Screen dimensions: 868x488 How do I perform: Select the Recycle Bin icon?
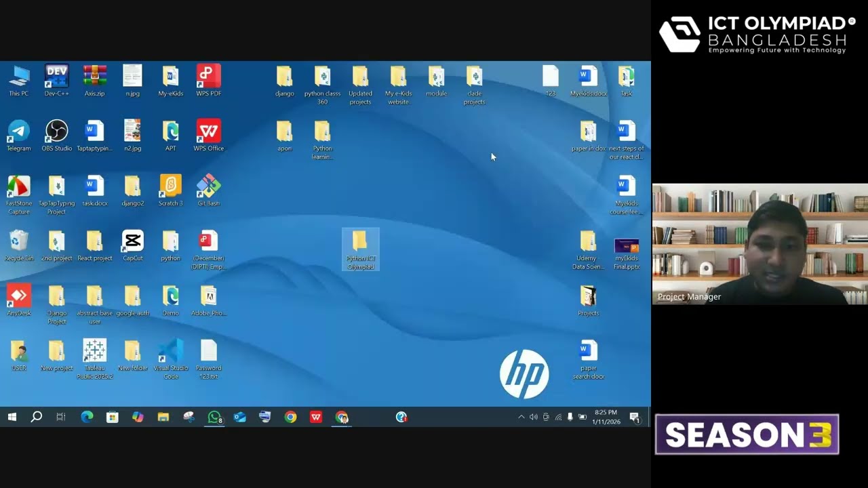[x=19, y=245]
